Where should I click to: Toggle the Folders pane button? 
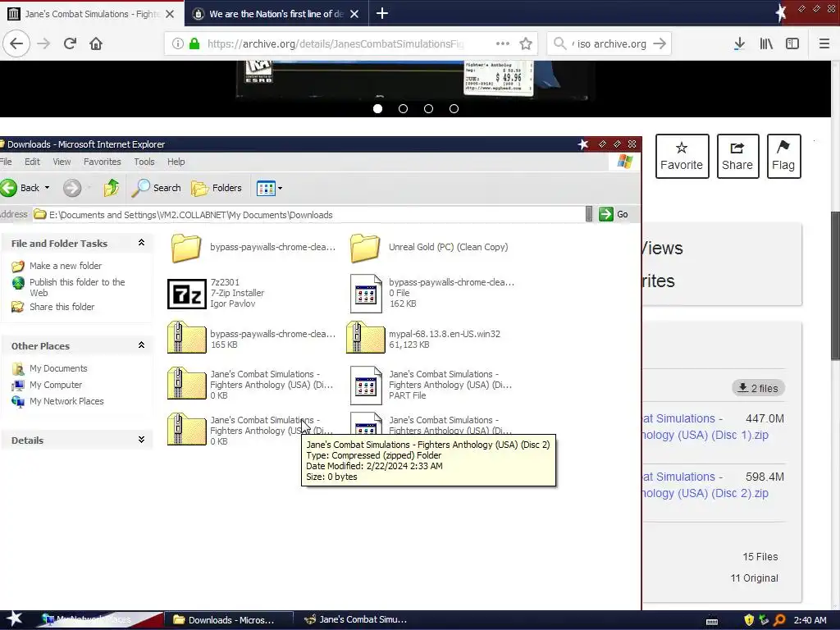[x=217, y=188]
